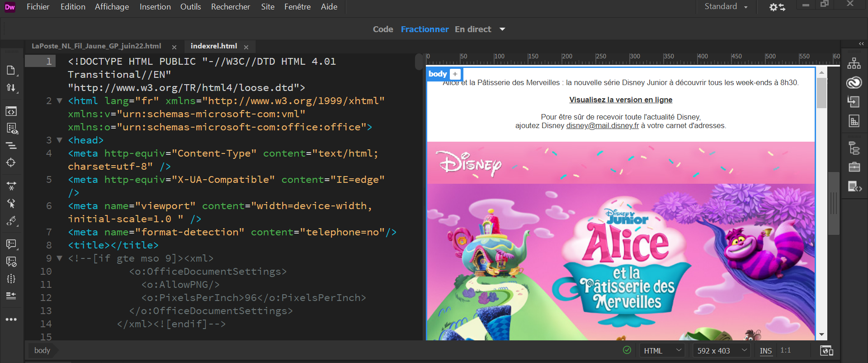Click the wrap tag braces icon
Viewport: 868px width, 363px height.
coord(11,279)
